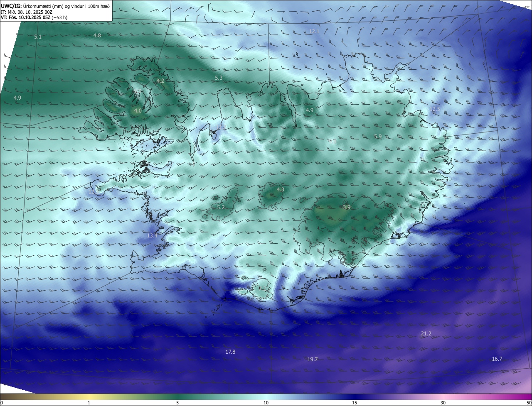Click the 12.5 value label
The width and height of the screenshot is (532, 406).
(x=435, y=109)
